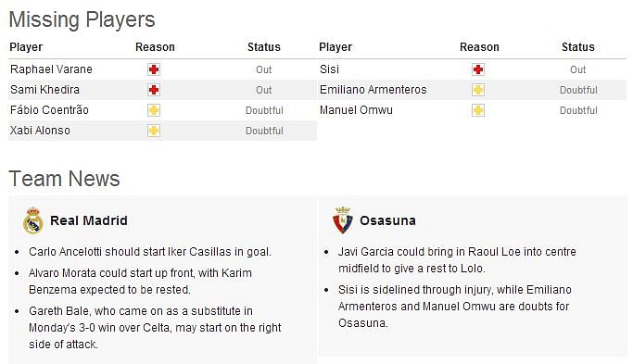Click Emiliano Armenteros's yellow doubtful icon

point(478,90)
